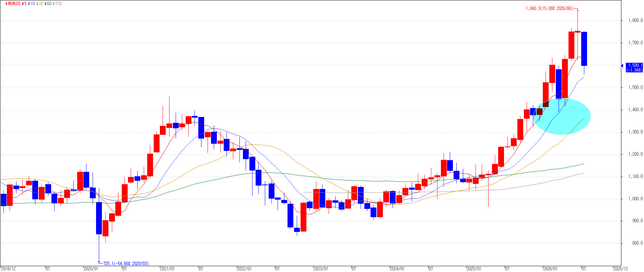This screenshot has height=272, width=644.
Task: Click the 1,000.0 price axis label
Action: coord(635,199)
